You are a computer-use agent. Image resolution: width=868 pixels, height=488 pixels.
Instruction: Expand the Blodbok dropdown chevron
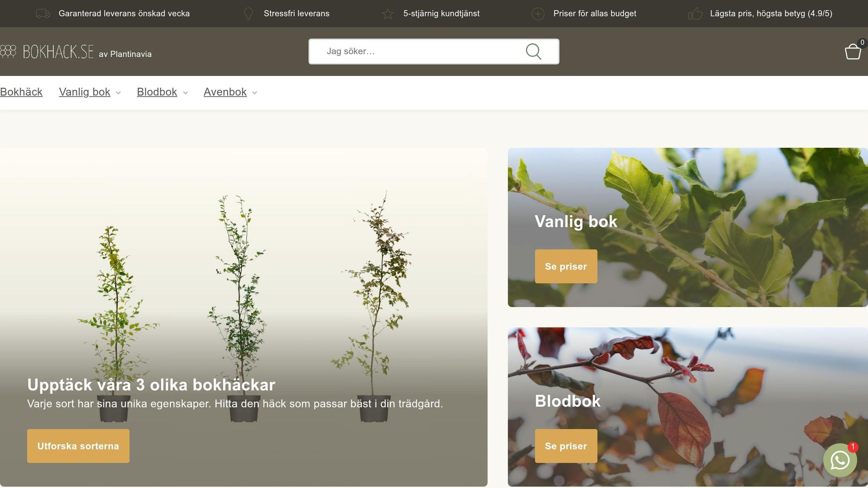tap(185, 93)
